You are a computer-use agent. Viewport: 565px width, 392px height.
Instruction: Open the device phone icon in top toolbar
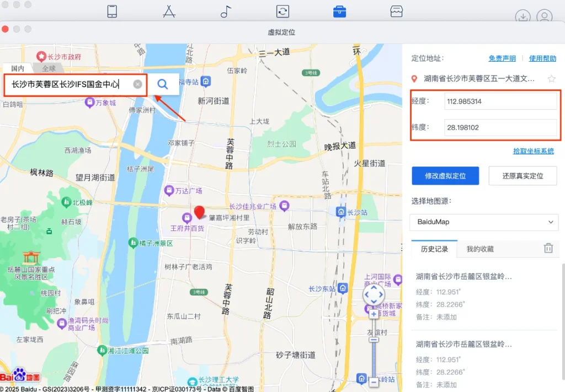(112, 11)
